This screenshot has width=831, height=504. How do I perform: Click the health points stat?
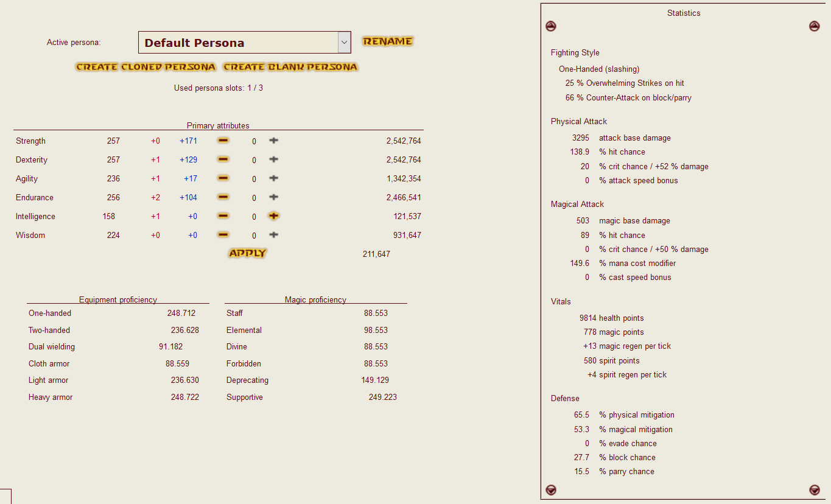[612, 318]
